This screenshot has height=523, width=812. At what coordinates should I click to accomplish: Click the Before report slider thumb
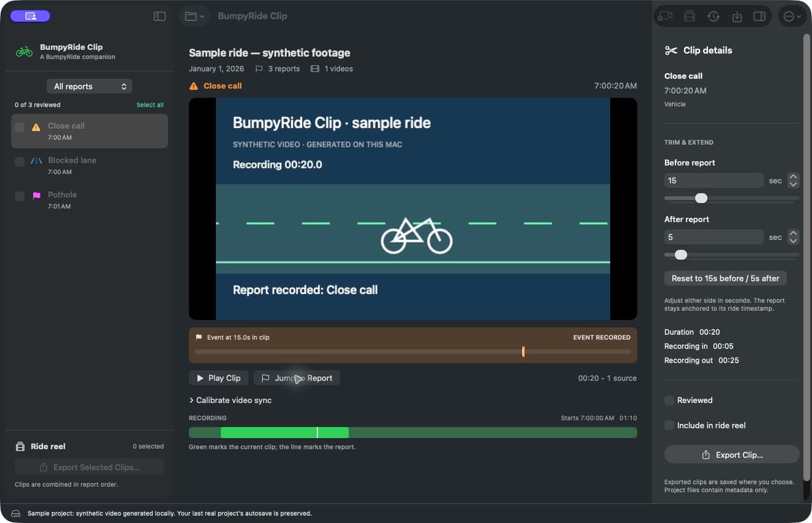pyautogui.click(x=701, y=198)
